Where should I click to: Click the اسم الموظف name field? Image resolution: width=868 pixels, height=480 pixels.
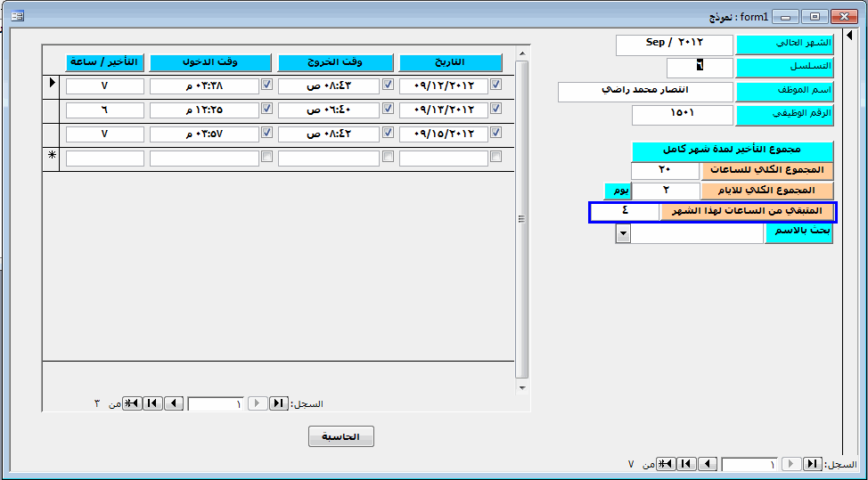pos(645,92)
